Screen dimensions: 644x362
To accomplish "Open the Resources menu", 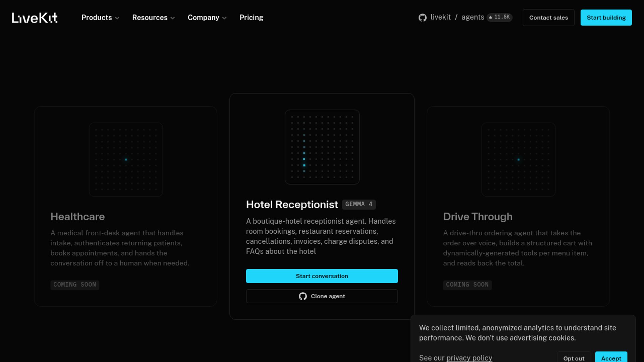I will point(153,18).
